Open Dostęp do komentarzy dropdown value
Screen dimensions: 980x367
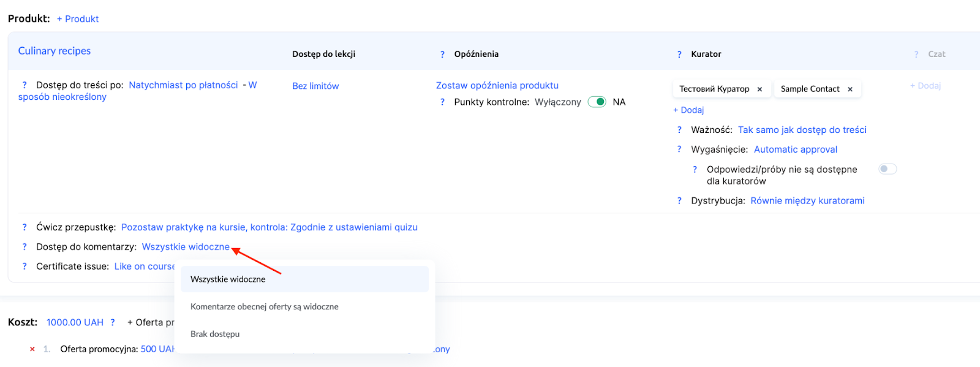(186, 247)
